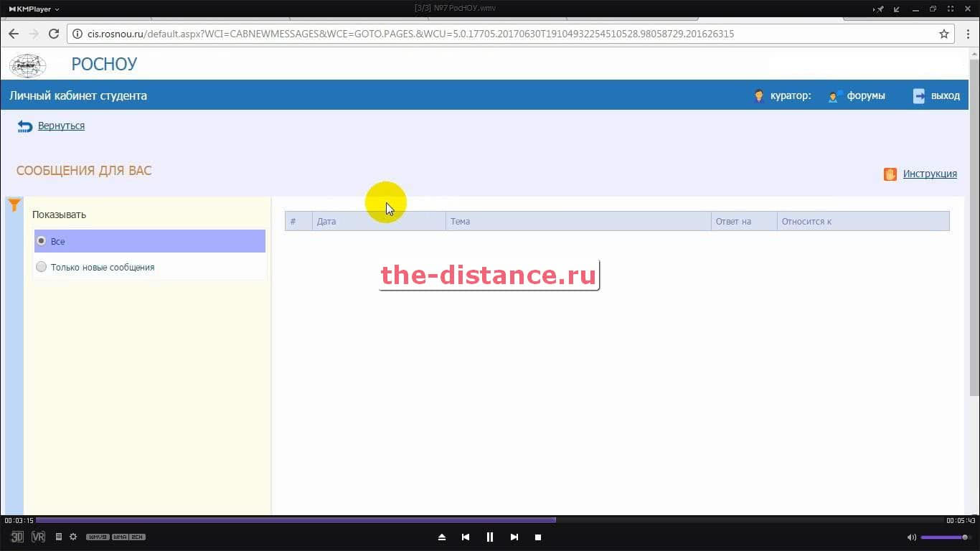The width and height of the screenshot is (980, 551).
Task: Open KMPlayer settings gear
Action: (x=73, y=537)
